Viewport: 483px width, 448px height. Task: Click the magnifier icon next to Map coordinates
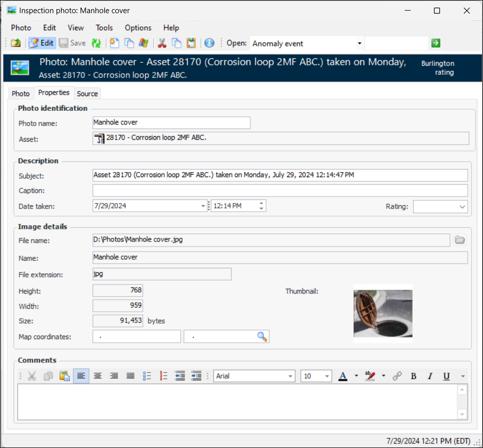coord(262,337)
